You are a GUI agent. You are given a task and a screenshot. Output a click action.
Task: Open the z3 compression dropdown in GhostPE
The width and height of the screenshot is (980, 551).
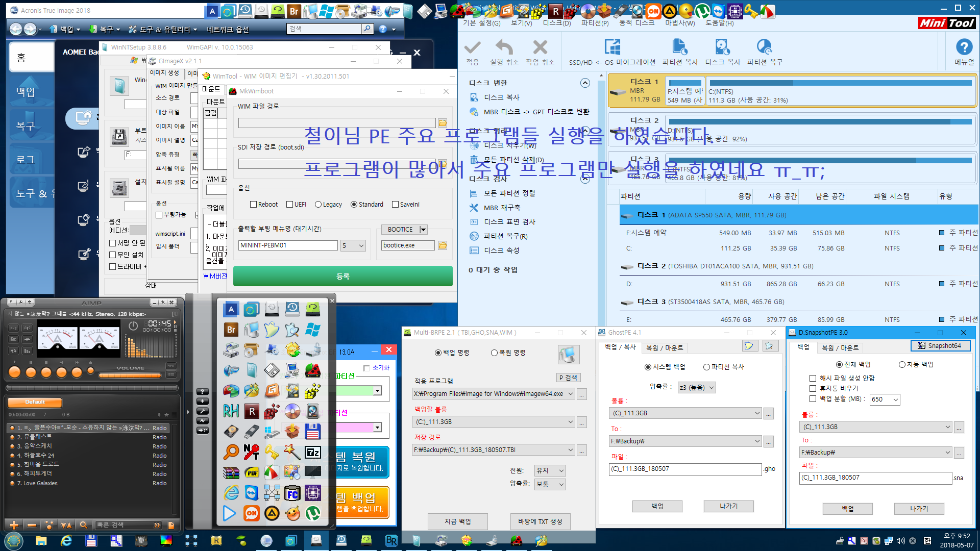[x=697, y=388]
